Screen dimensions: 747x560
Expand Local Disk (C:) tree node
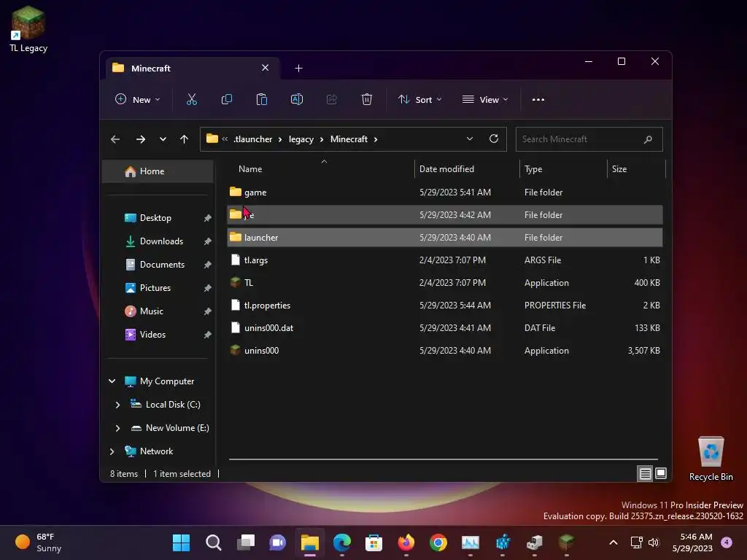[x=117, y=404]
